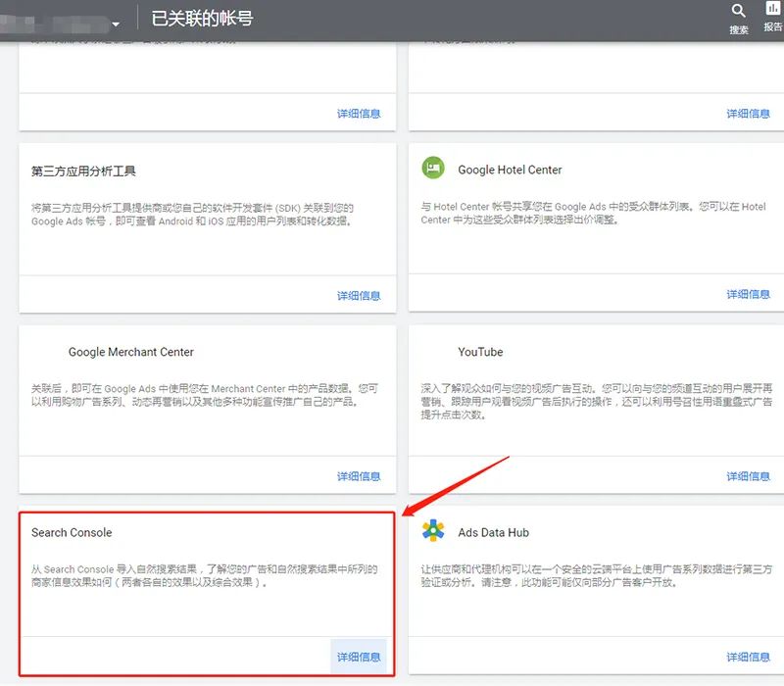Open 详细信息 on the Google Hotel Center card
This screenshot has height=686, width=784.
coord(749,293)
